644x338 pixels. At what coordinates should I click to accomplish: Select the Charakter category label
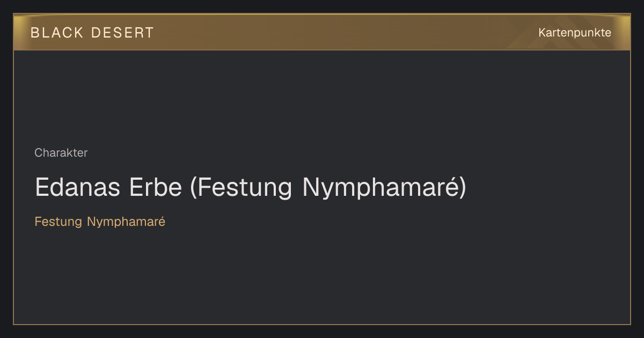click(x=61, y=153)
